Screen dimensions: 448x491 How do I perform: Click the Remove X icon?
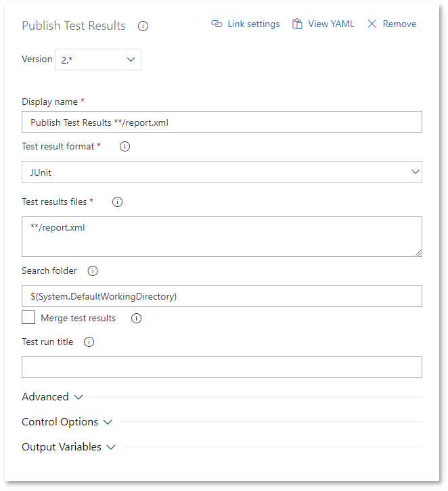(372, 24)
